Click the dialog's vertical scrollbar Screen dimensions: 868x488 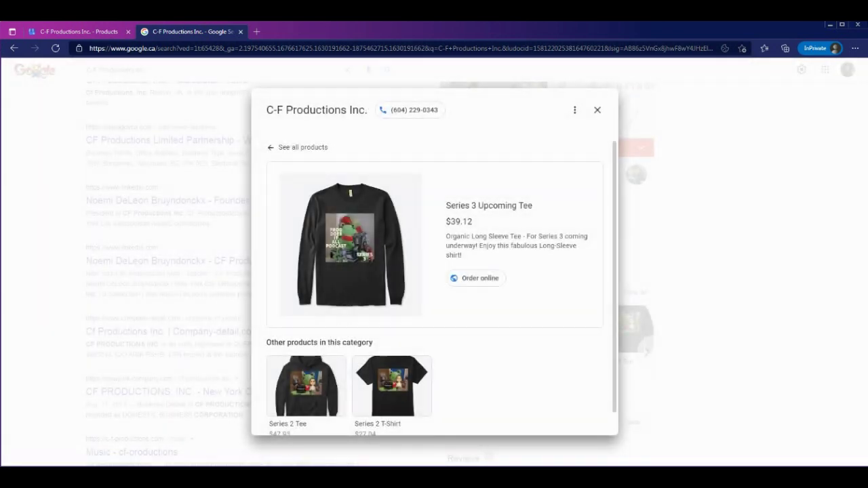(614, 271)
